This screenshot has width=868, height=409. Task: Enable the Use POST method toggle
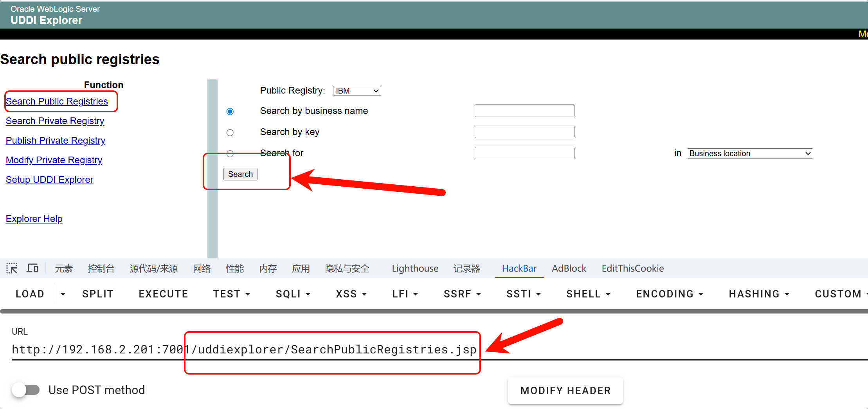[26, 390]
